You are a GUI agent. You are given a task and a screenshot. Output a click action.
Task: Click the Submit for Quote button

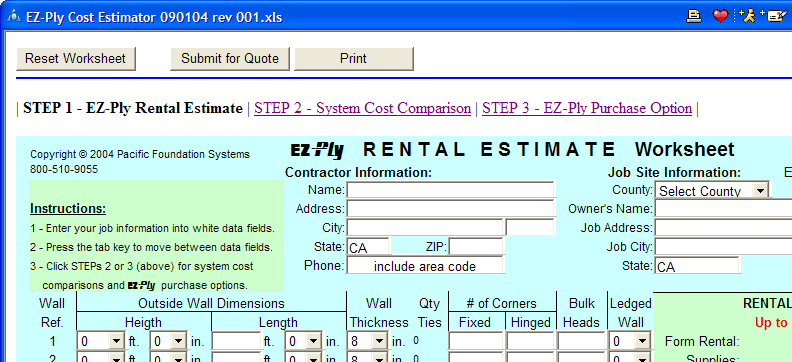click(x=230, y=59)
